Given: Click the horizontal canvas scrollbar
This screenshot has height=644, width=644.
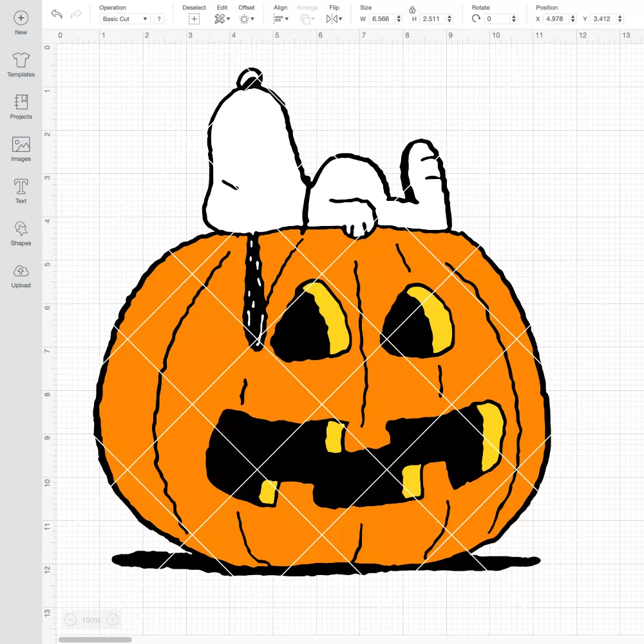Looking at the screenshot, I should [x=95, y=639].
